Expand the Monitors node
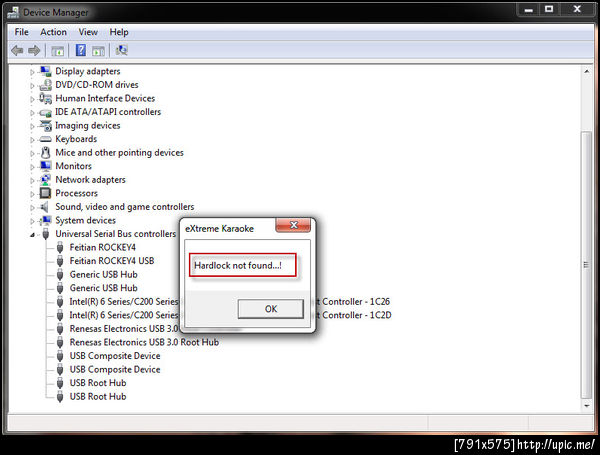The image size is (600, 455). coord(33,167)
